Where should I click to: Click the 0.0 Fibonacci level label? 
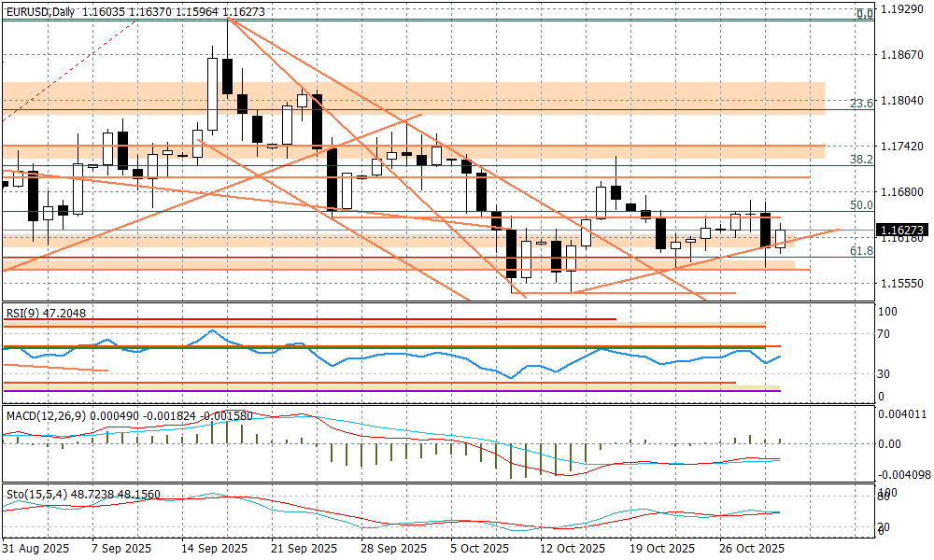tap(865, 14)
